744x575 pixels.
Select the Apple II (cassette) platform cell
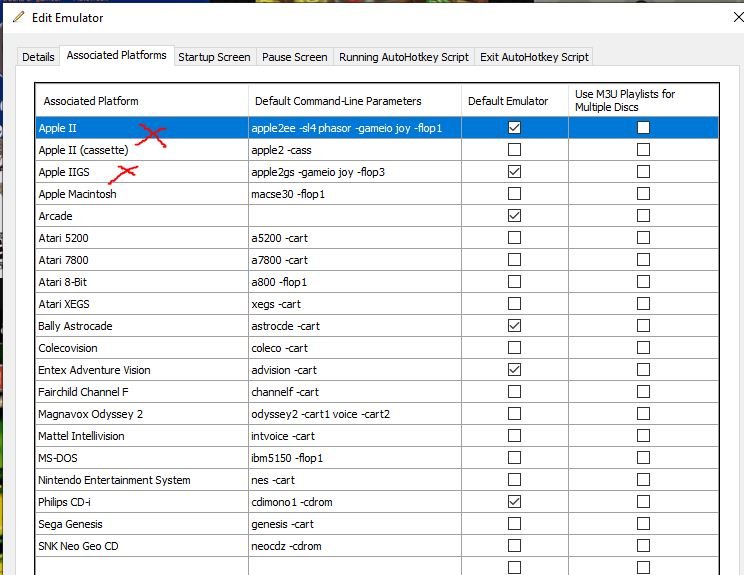pyautogui.click(x=142, y=150)
